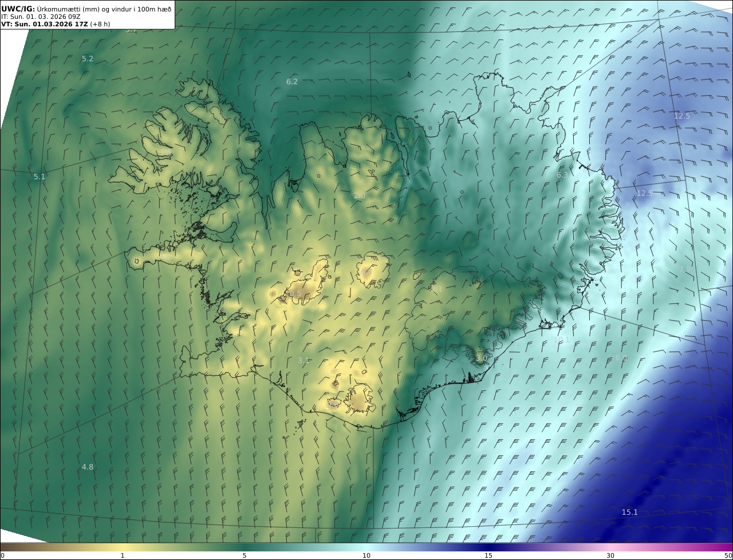Image resolution: width=733 pixels, height=560 pixels.
Task: Click the 2.0 value in north Iceland
Action: coord(360,195)
